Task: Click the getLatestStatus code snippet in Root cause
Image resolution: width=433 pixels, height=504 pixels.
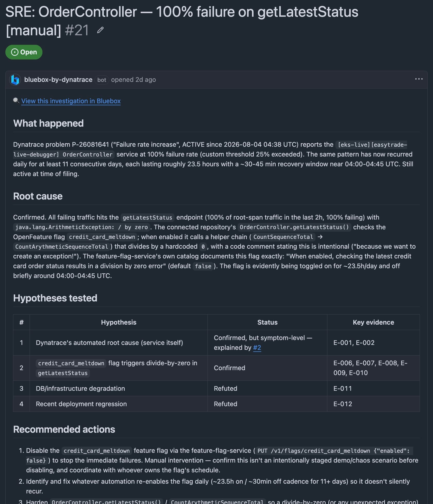Action: [147, 218]
